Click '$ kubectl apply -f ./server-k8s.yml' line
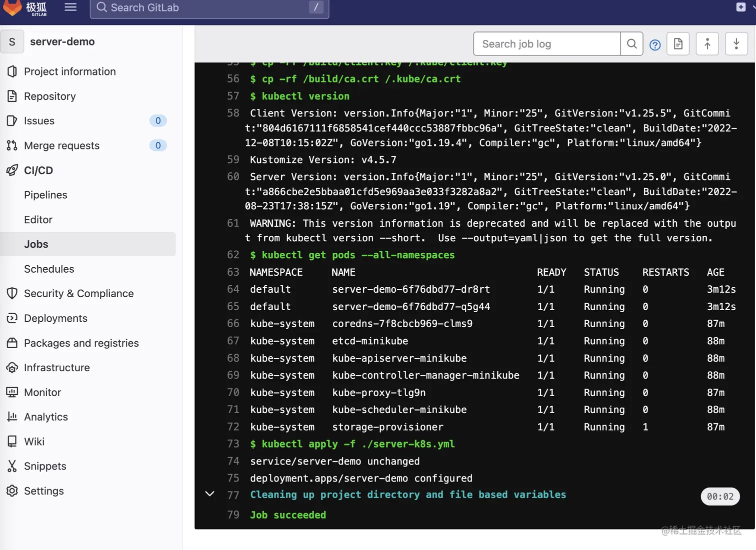 pyautogui.click(x=352, y=444)
